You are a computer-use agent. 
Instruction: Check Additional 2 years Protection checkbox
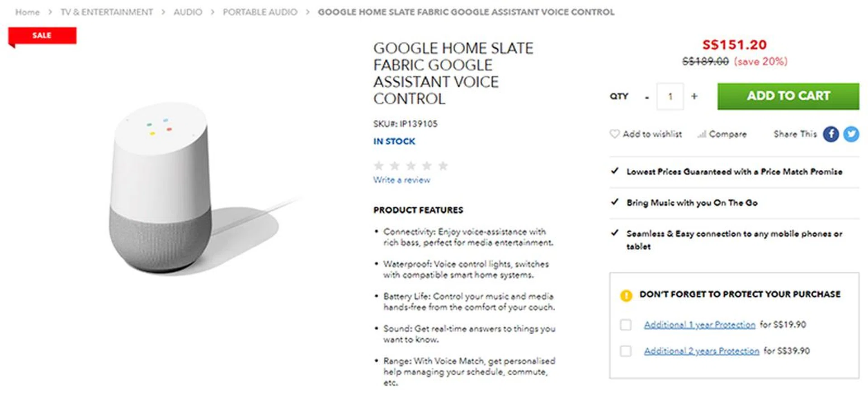[626, 351]
